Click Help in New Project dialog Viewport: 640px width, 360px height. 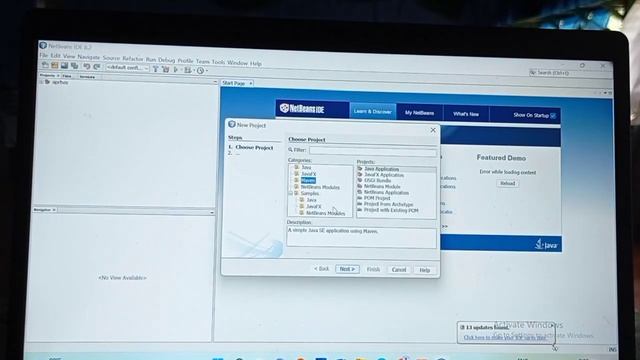pyautogui.click(x=424, y=270)
